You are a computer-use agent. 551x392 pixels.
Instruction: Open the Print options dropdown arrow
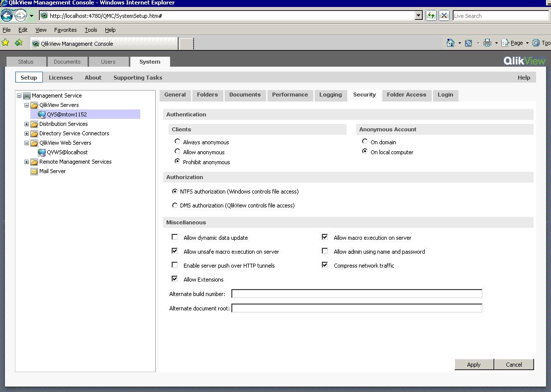496,43
